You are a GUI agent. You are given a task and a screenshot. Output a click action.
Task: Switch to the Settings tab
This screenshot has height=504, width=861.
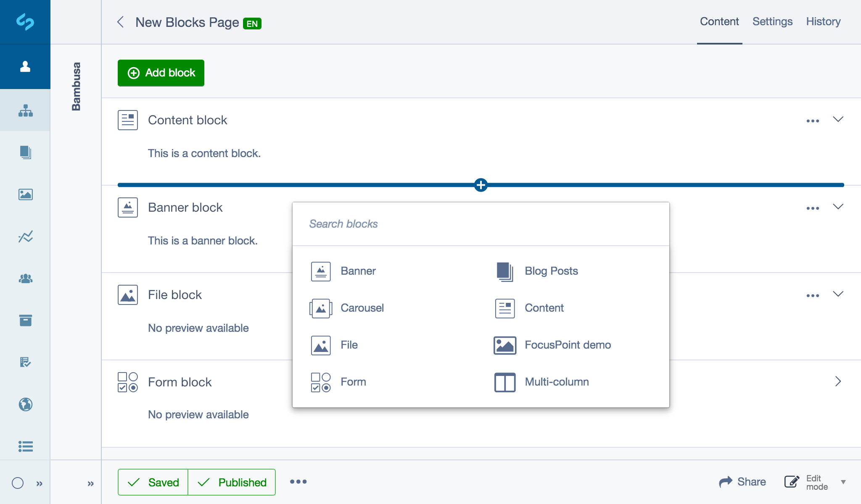[773, 21]
